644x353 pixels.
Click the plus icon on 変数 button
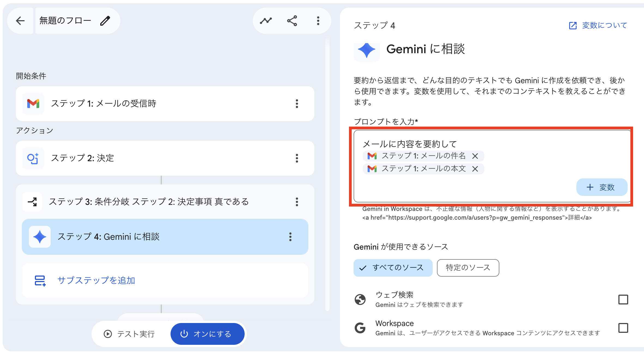tap(590, 187)
